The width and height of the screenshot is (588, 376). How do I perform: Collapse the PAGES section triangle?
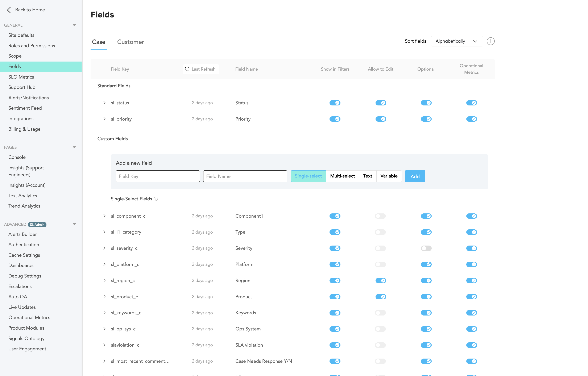[x=74, y=147]
